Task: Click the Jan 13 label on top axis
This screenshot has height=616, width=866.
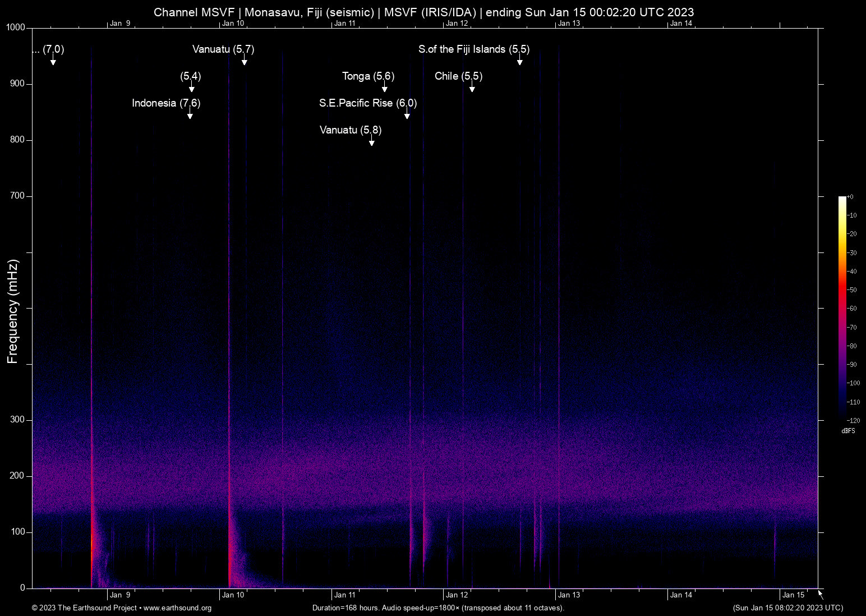Action: (x=569, y=23)
